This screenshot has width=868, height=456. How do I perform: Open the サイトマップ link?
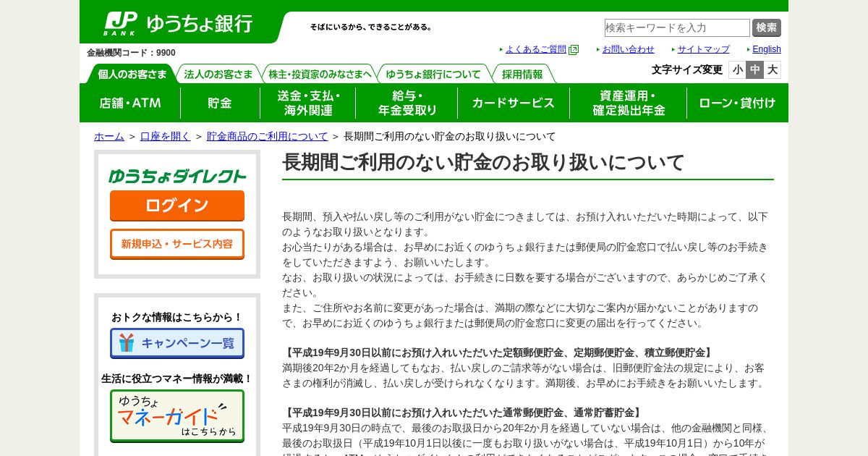pyautogui.click(x=704, y=49)
